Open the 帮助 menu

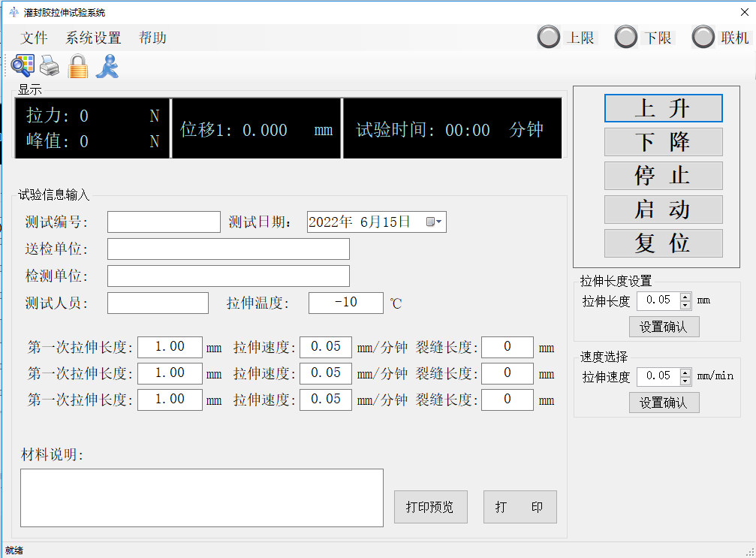(152, 38)
